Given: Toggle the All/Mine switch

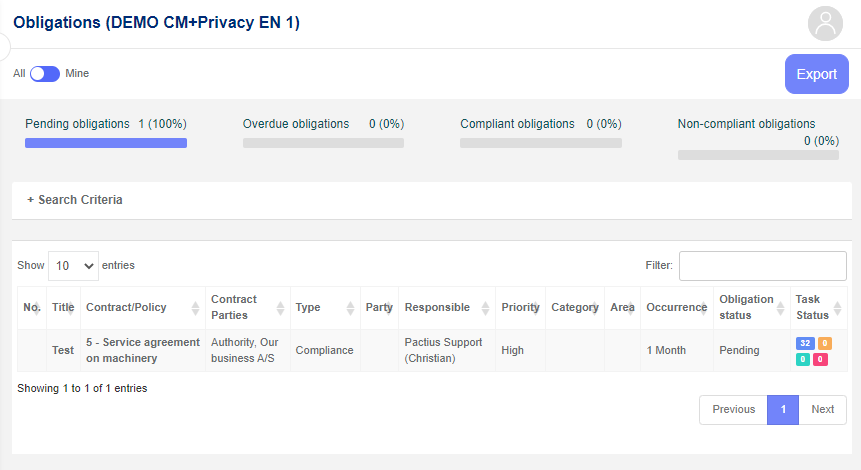Looking at the screenshot, I should point(45,74).
